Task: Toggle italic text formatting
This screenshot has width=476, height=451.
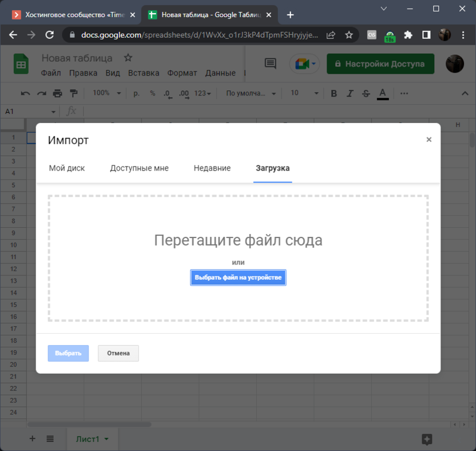Action: [350, 93]
